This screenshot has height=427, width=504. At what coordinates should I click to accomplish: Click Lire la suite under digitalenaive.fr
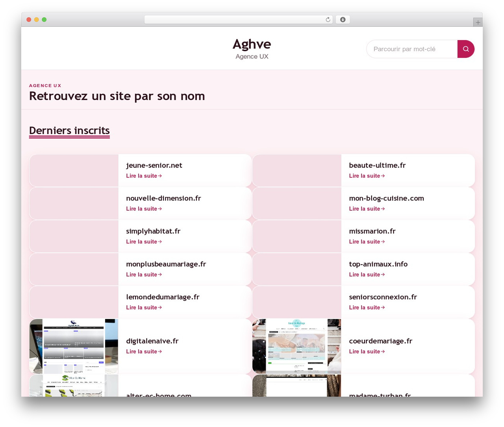[144, 351]
